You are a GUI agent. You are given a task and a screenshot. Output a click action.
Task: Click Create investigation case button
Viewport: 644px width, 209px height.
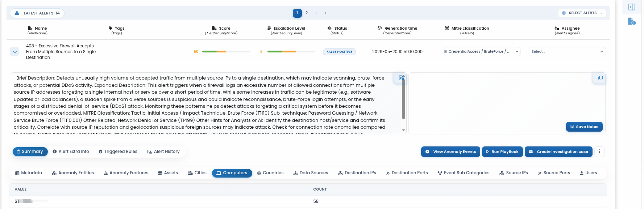(x=558, y=152)
